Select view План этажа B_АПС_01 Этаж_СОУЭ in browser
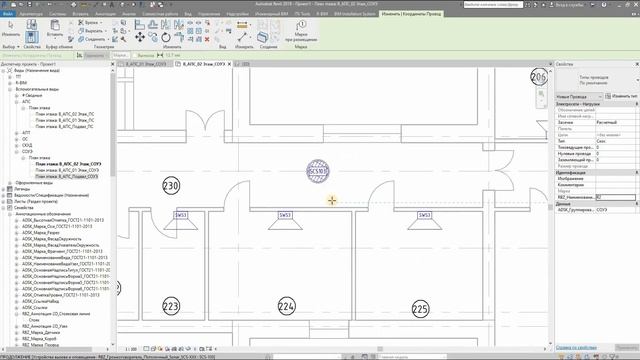The image size is (640, 360). (x=67, y=170)
